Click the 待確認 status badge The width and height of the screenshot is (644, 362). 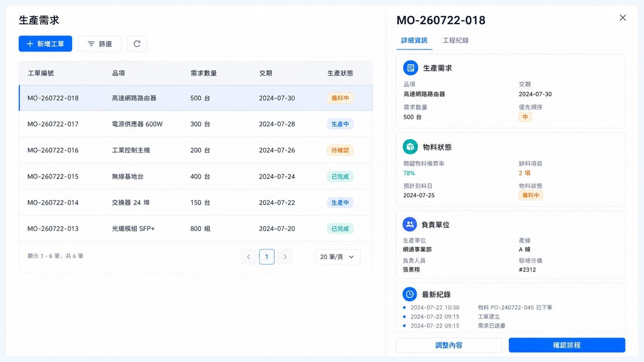coord(340,150)
